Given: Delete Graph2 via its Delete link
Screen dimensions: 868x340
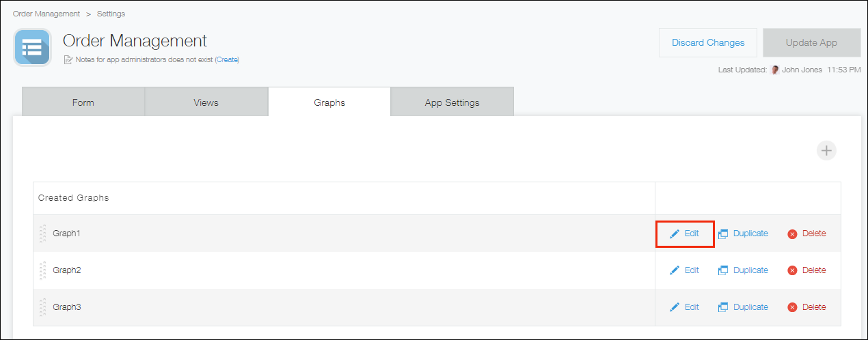Looking at the screenshot, I should pyautogui.click(x=813, y=270).
